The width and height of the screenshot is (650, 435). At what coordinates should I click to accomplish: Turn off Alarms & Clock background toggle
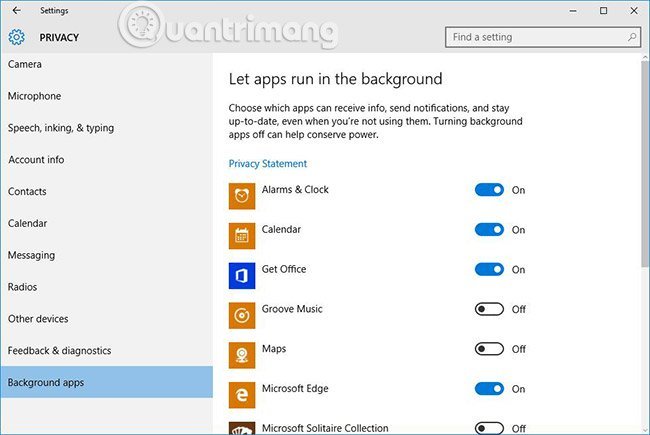[x=489, y=190]
